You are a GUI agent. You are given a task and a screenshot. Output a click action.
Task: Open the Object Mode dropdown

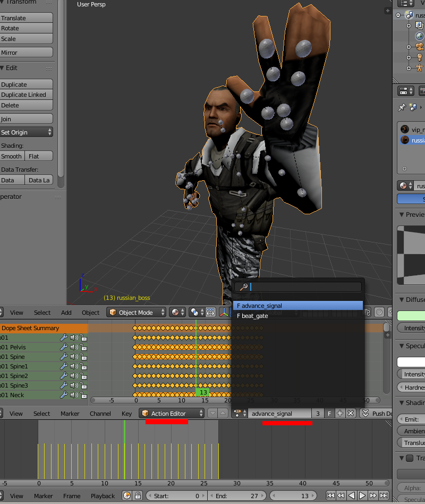tap(136, 313)
